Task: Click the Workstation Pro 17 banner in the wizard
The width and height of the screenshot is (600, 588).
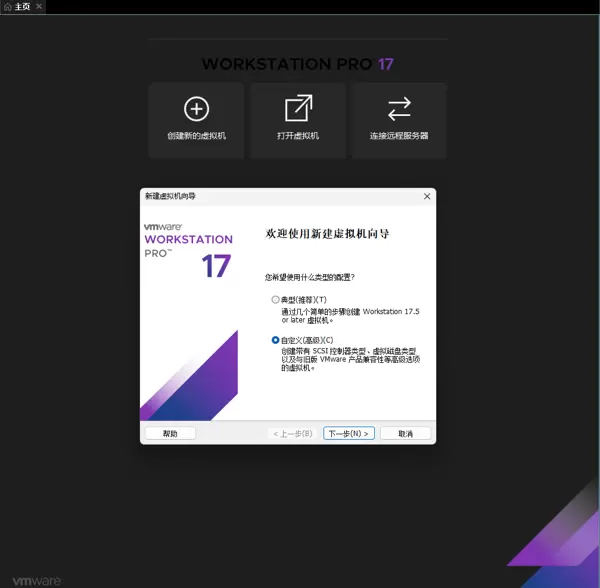Action: point(189,254)
